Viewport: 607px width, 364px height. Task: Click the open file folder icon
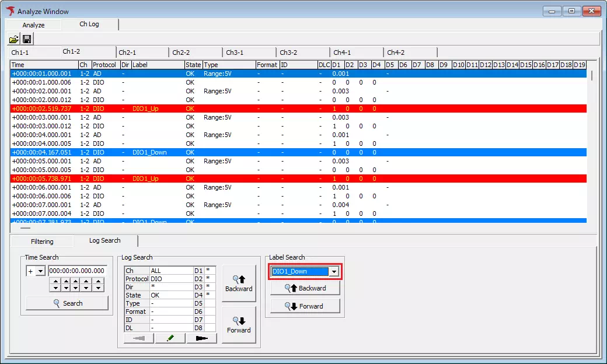tap(13, 39)
